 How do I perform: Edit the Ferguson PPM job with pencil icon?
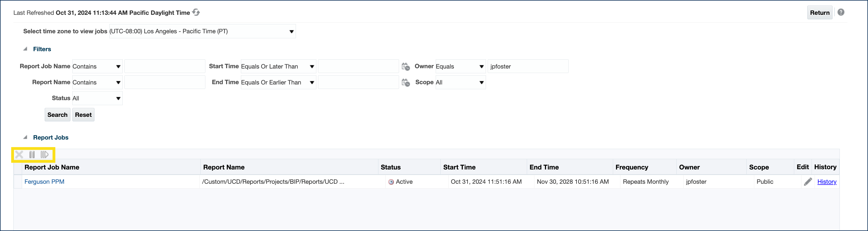click(808, 182)
